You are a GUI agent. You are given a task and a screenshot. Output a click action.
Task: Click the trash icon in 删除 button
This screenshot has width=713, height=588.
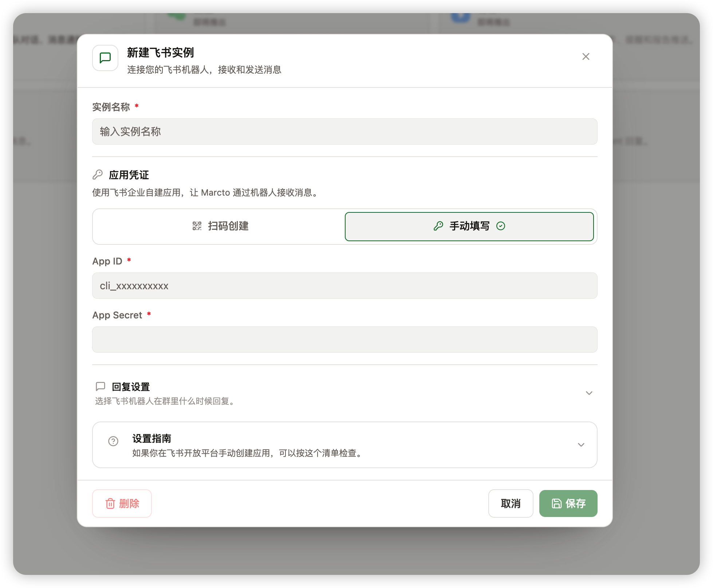[x=110, y=503]
